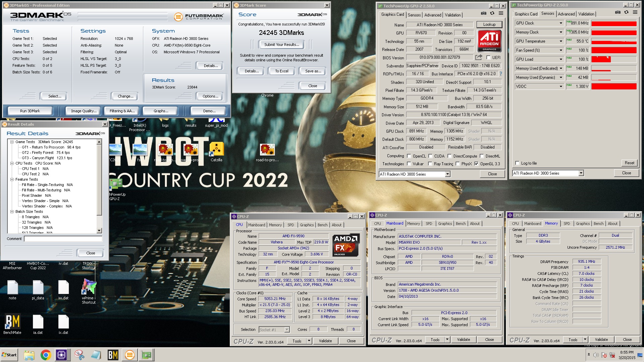
Task: Switch to Advanced tab in right GPU-Z window
Action: click(x=566, y=14)
